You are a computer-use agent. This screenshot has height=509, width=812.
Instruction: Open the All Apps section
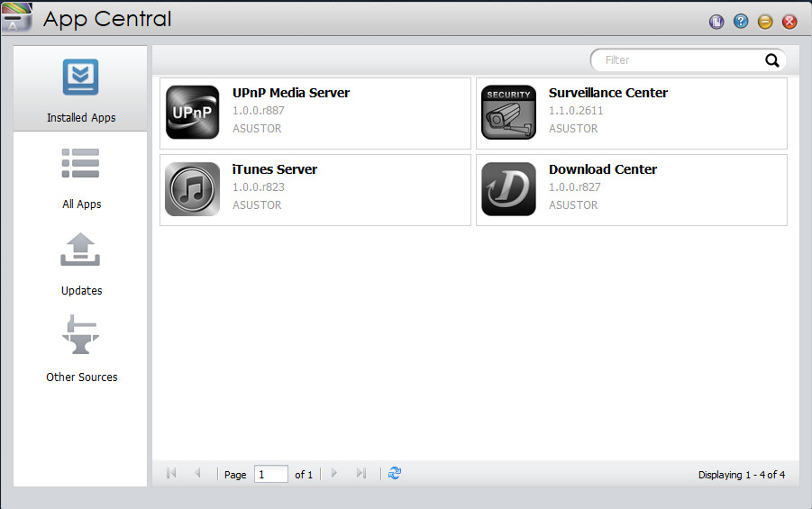tap(81, 177)
